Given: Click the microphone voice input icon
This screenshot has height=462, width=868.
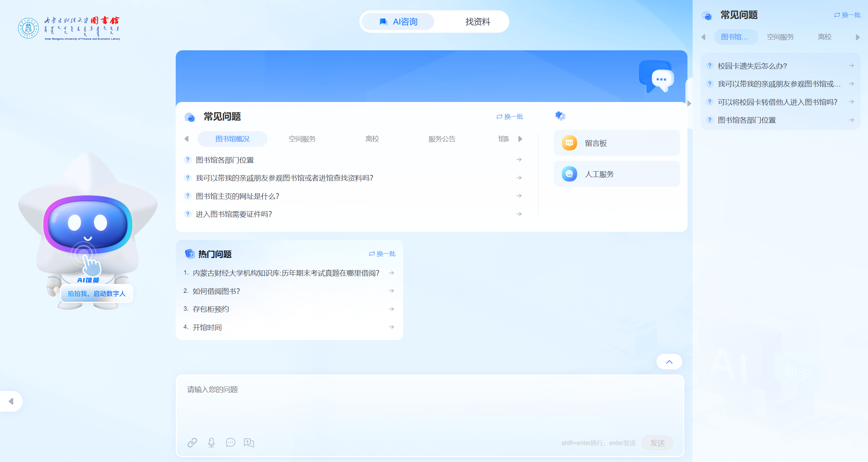Looking at the screenshot, I should (x=211, y=442).
